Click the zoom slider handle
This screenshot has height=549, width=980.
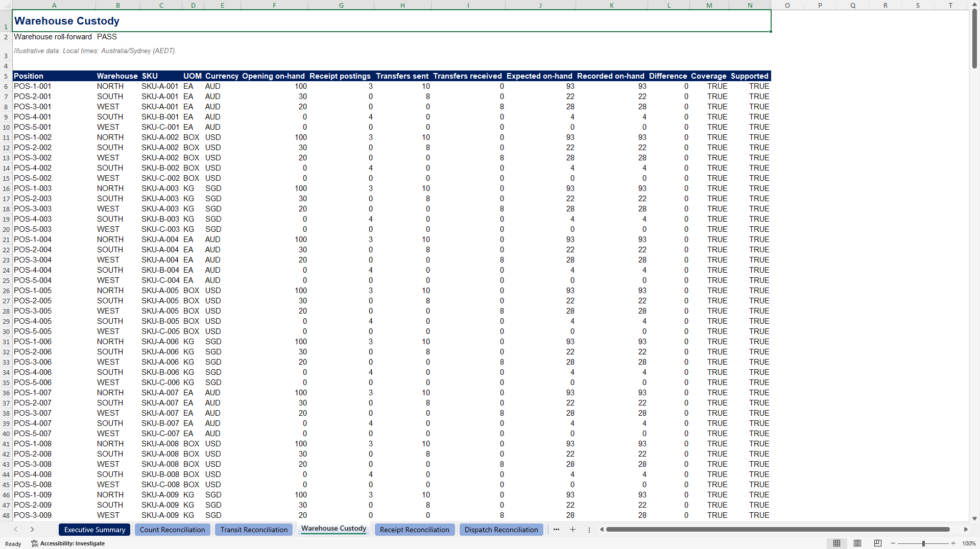click(x=923, y=543)
